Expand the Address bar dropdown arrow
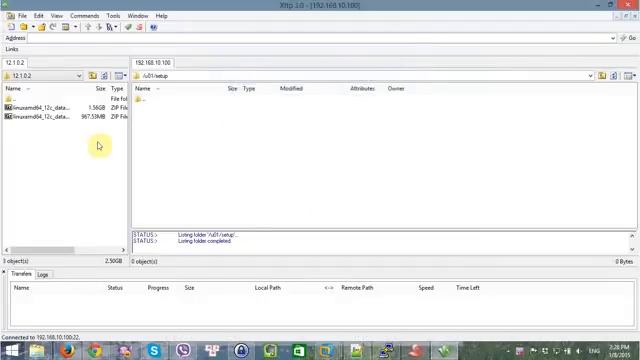The image size is (640, 360). click(613, 38)
